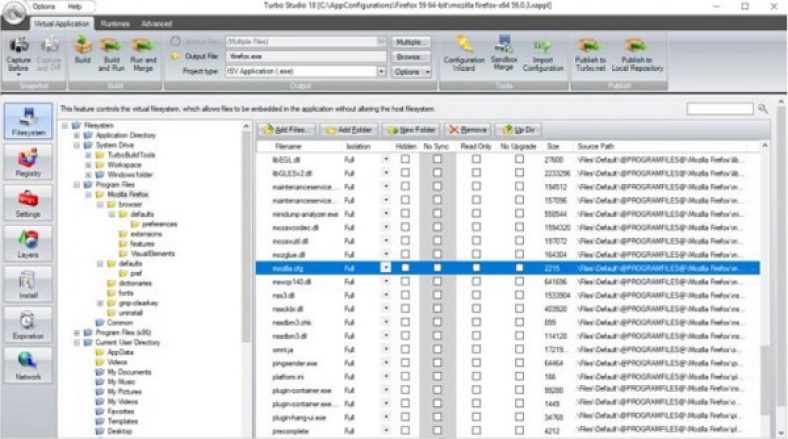Open the Network sidebar panel

(28, 365)
